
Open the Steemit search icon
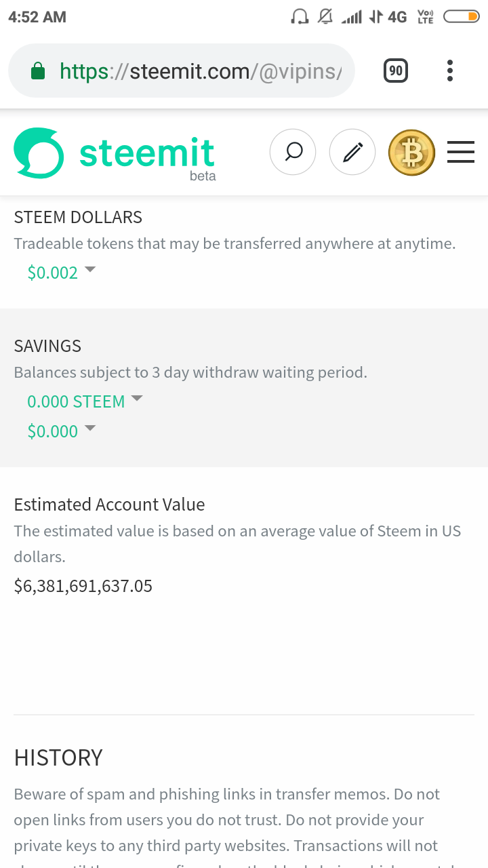293,152
